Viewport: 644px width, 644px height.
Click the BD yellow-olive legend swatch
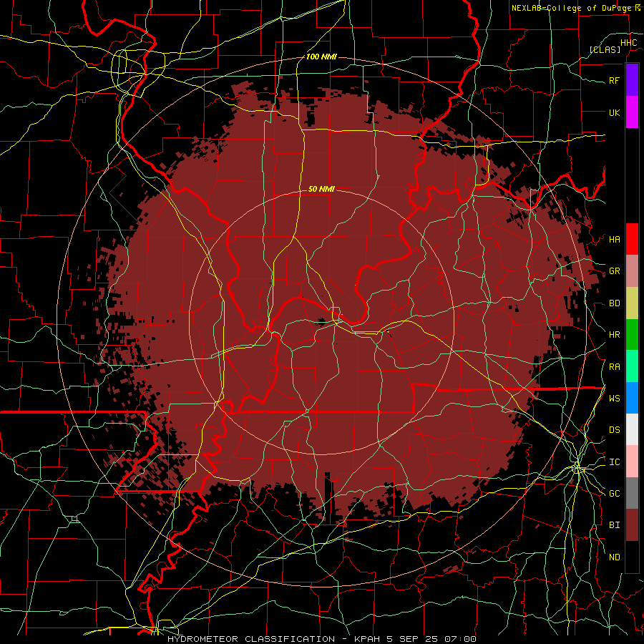(x=632, y=303)
